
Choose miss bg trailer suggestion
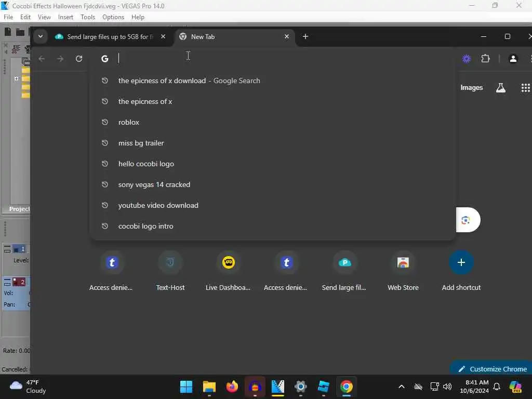pyautogui.click(x=272, y=143)
